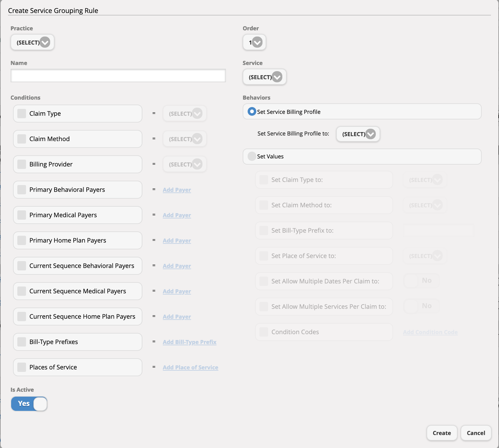Enable the Claim Method condition checkbox
The width and height of the screenshot is (499, 448).
[x=21, y=139]
